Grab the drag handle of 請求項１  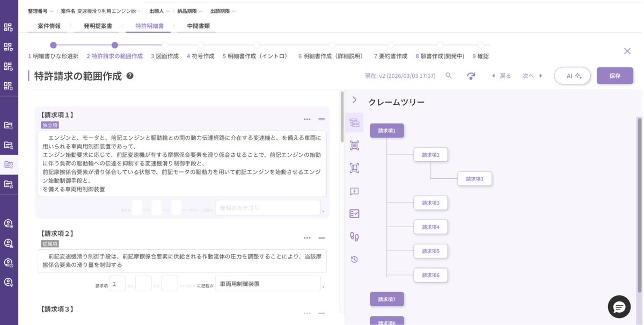tap(321, 119)
